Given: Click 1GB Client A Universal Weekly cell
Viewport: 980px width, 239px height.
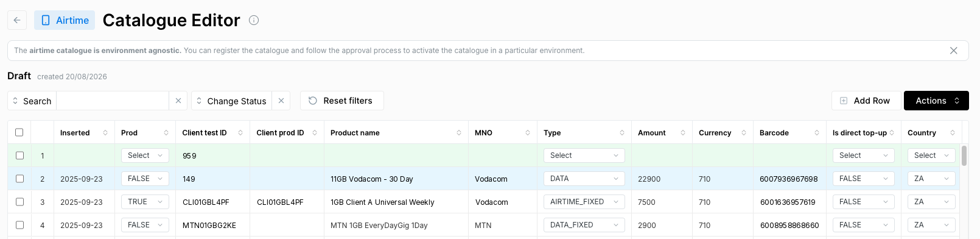Looking at the screenshot, I should (396, 202).
